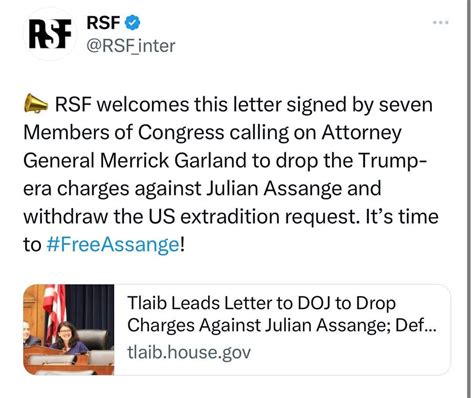This screenshot has width=474, height=398.
Task: Click the tlaib.house.gov domain text
Action: point(189,352)
